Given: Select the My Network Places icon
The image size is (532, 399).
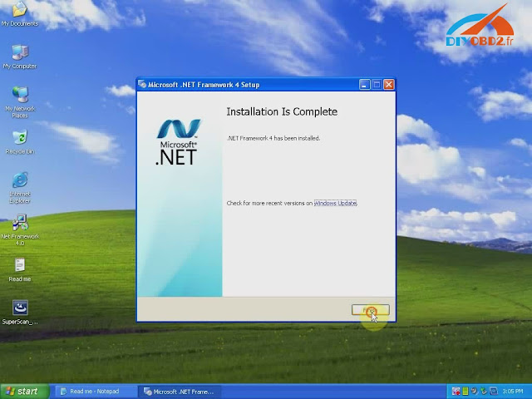Looking at the screenshot, I should tap(20, 102).
